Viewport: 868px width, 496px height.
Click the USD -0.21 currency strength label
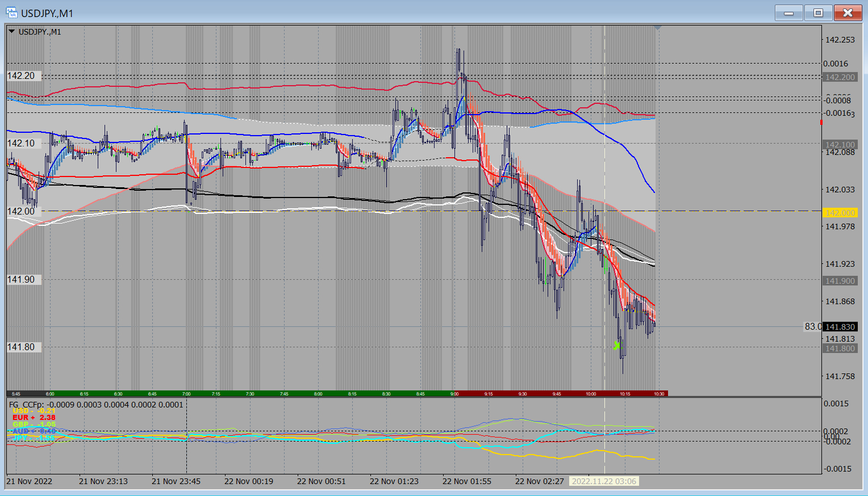point(34,411)
